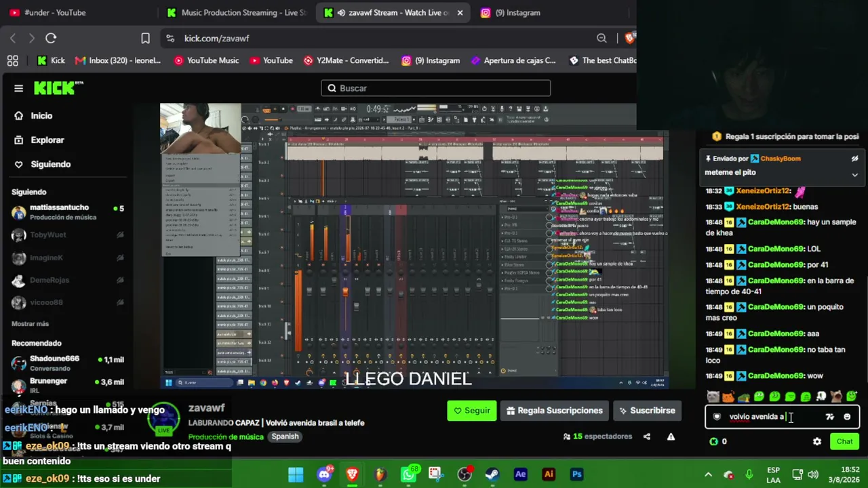This screenshot has width=868, height=488.
Task: Go back with the browser back arrow
Action: 13,39
